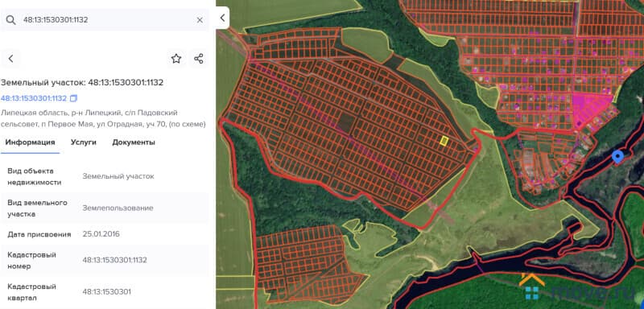Click the dark square plot in settlement center
Viewport: 644px width, 309px height.
[x=348, y=122]
